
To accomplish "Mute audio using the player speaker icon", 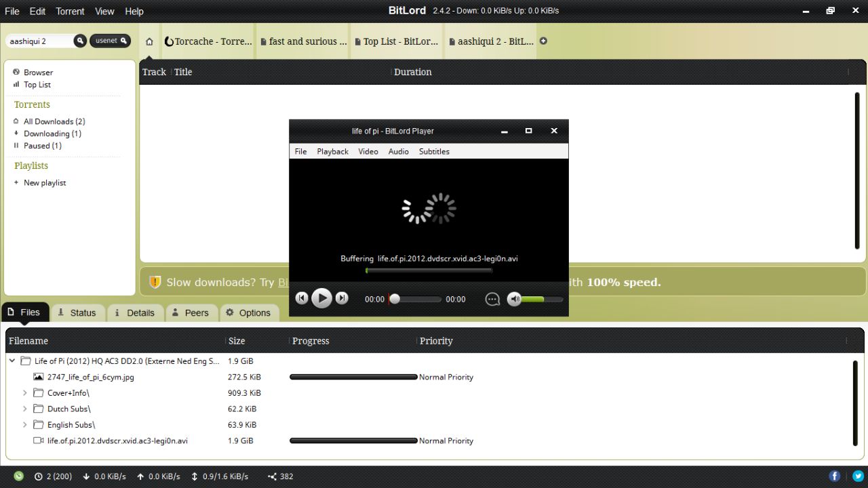I will [515, 299].
